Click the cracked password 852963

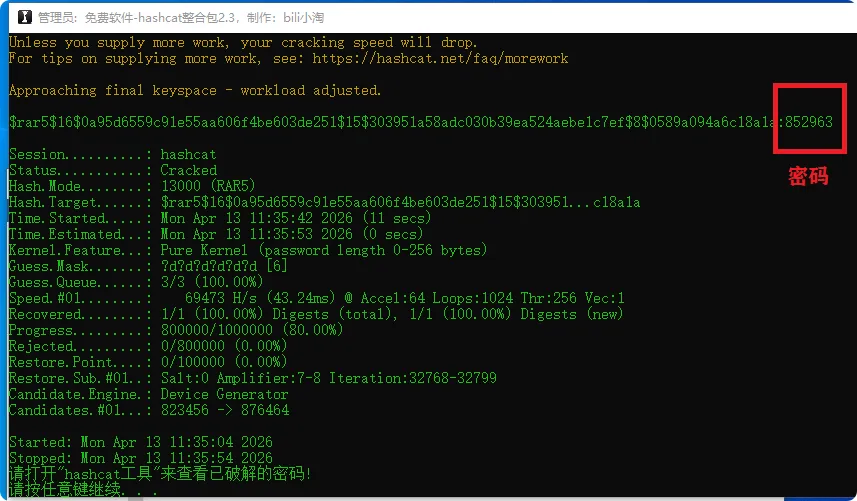(808, 121)
